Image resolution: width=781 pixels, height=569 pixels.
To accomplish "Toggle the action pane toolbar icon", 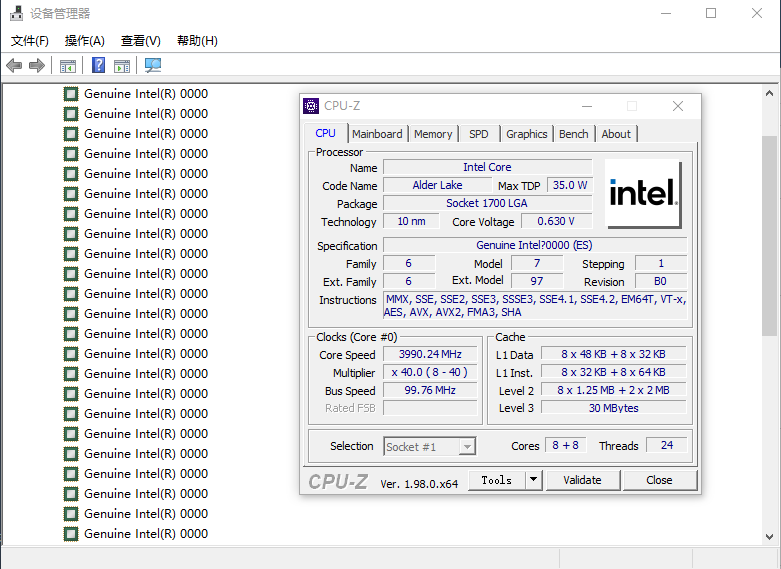I will (122, 65).
